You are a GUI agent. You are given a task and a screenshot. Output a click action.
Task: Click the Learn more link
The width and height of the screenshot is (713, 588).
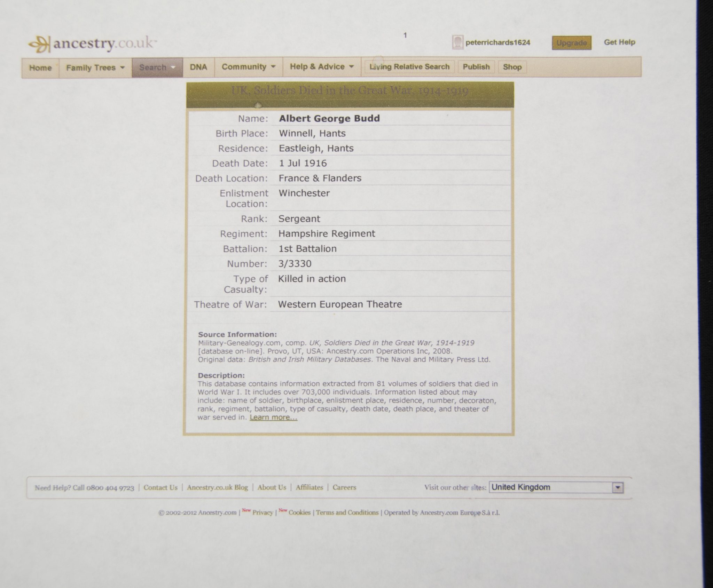click(273, 418)
